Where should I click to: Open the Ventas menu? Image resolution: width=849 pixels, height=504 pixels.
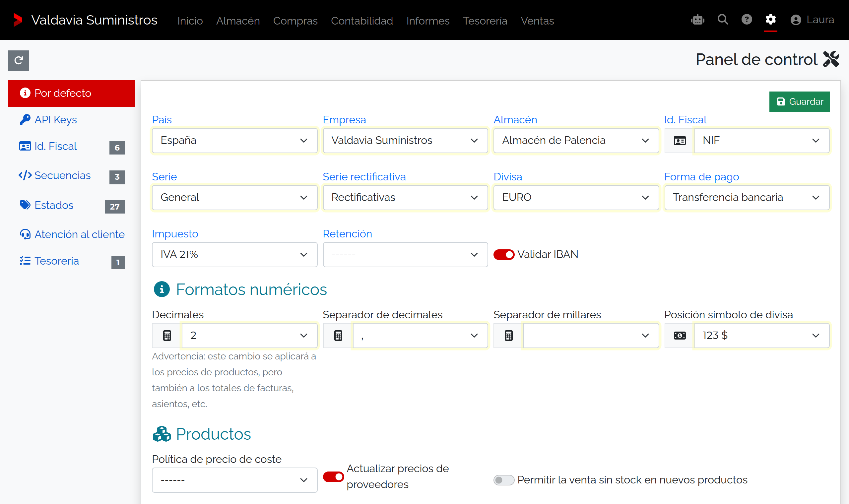pyautogui.click(x=537, y=21)
